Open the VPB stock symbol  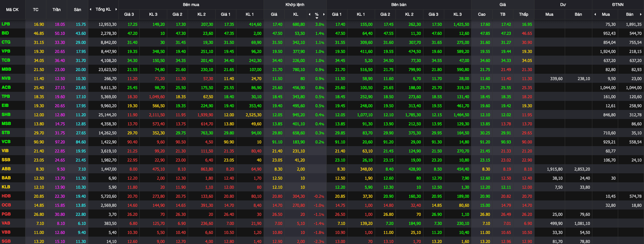6,51
